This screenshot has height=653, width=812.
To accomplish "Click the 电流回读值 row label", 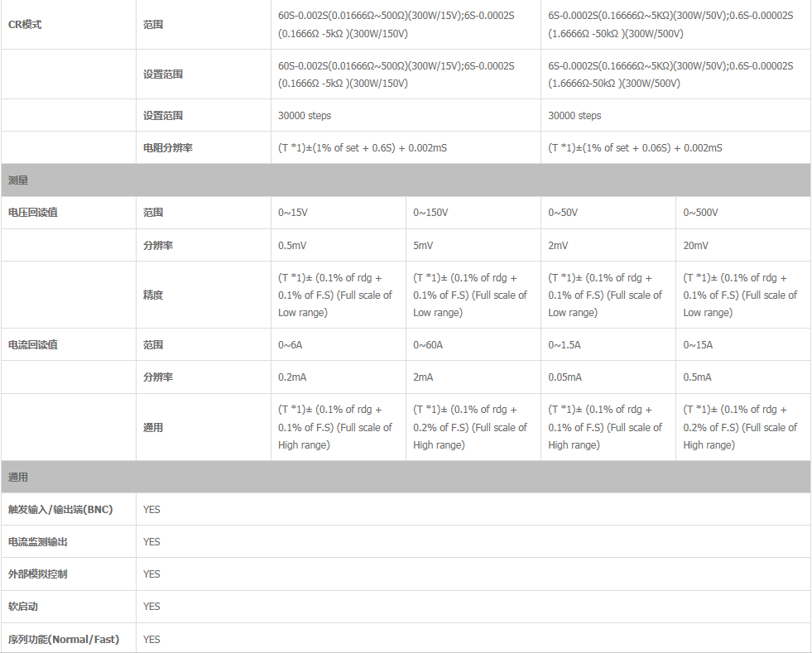I will 33,345.
